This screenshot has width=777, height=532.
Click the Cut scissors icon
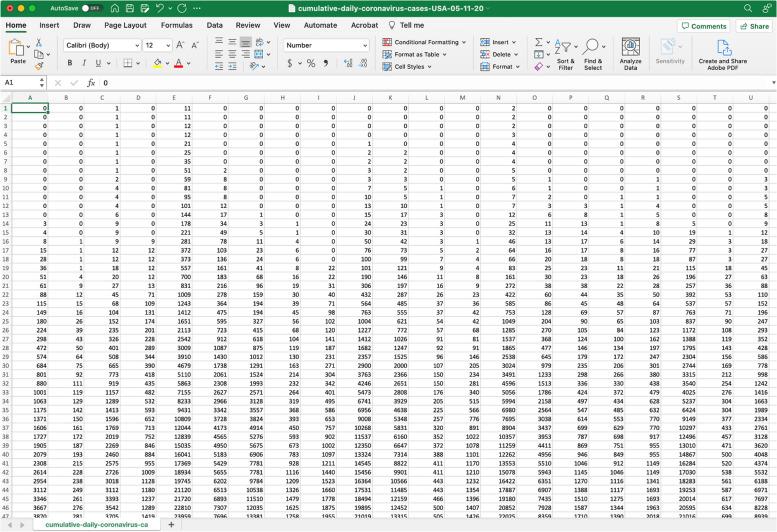pos(40,42)
